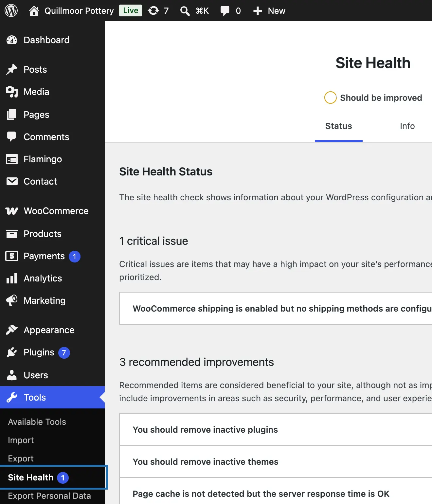Switch to the Status tab
The height and width of the screenshot is (504, 432).
(339, 126)
